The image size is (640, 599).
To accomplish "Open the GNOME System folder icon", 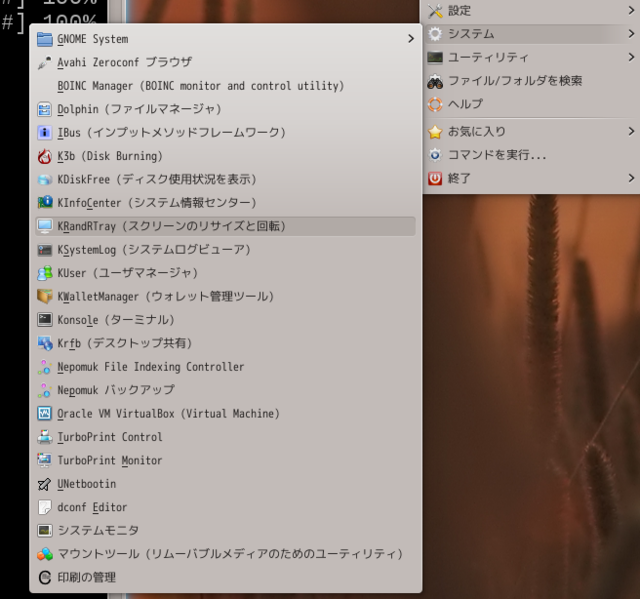I will click(44, 39).
